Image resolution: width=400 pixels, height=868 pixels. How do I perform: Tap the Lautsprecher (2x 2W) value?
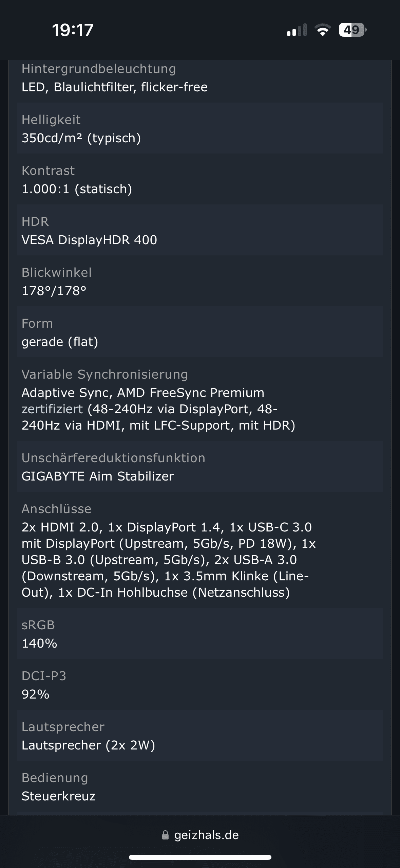[x=88, y=745]
